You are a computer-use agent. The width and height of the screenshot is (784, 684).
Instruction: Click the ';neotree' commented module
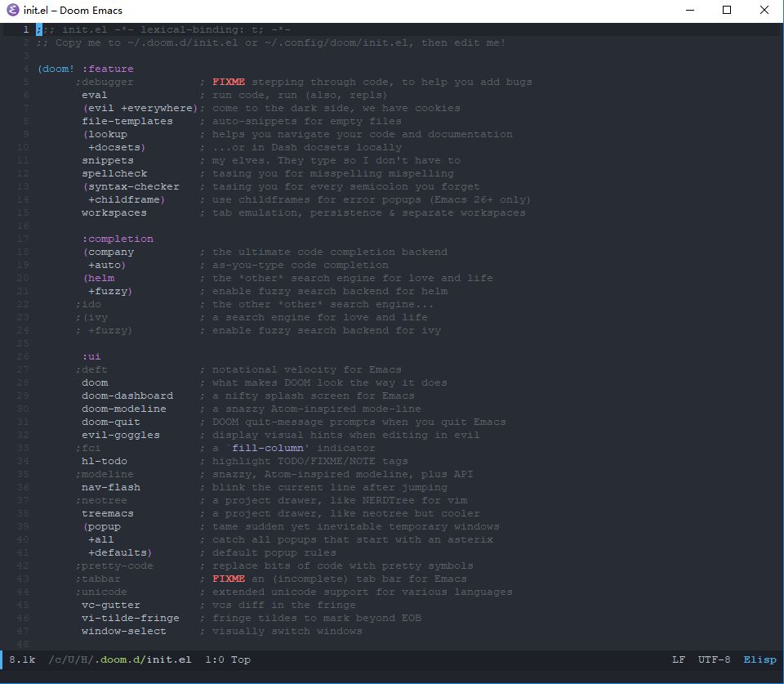101,500
